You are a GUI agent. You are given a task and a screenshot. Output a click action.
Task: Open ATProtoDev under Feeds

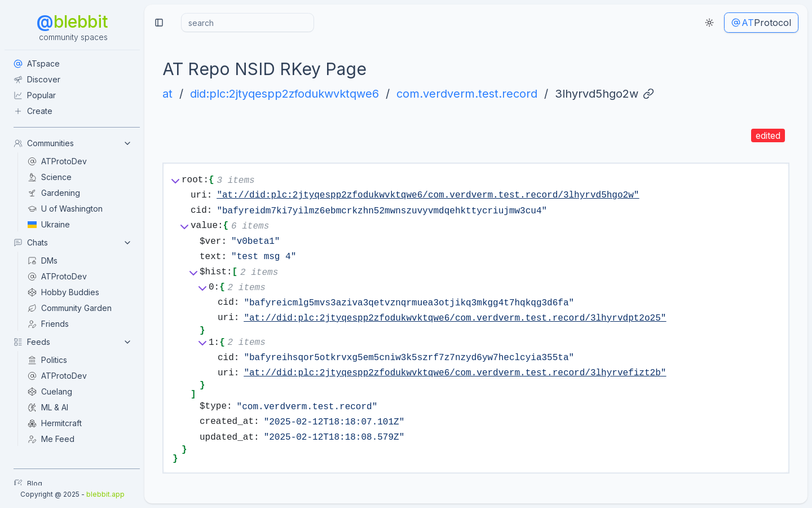click(x=64, y=376)
